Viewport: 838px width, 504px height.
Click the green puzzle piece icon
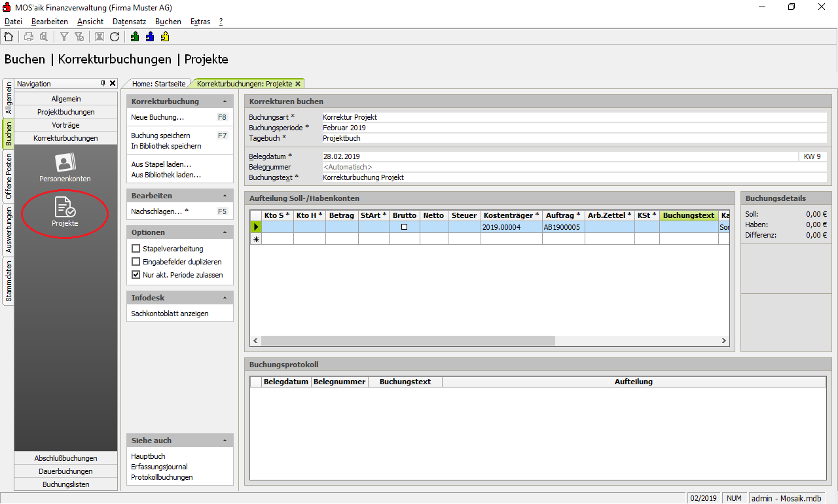(135, 37)
